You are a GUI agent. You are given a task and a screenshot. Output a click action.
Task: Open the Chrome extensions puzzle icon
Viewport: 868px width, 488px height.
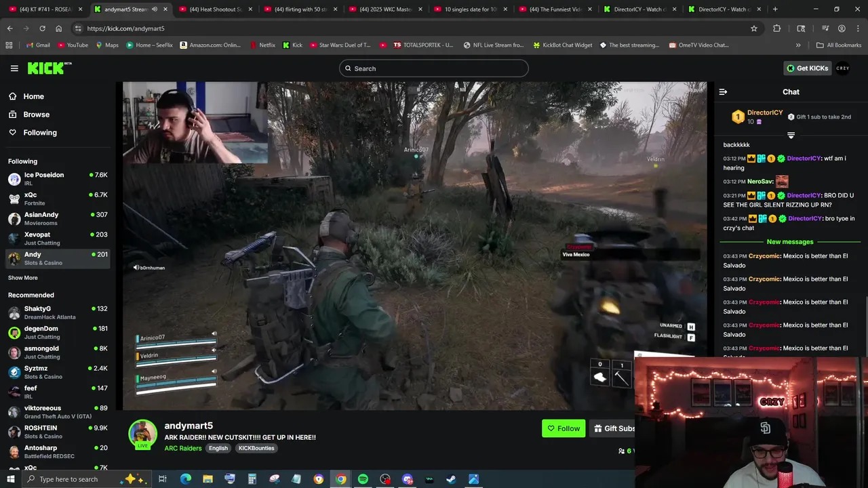(777, 28)
